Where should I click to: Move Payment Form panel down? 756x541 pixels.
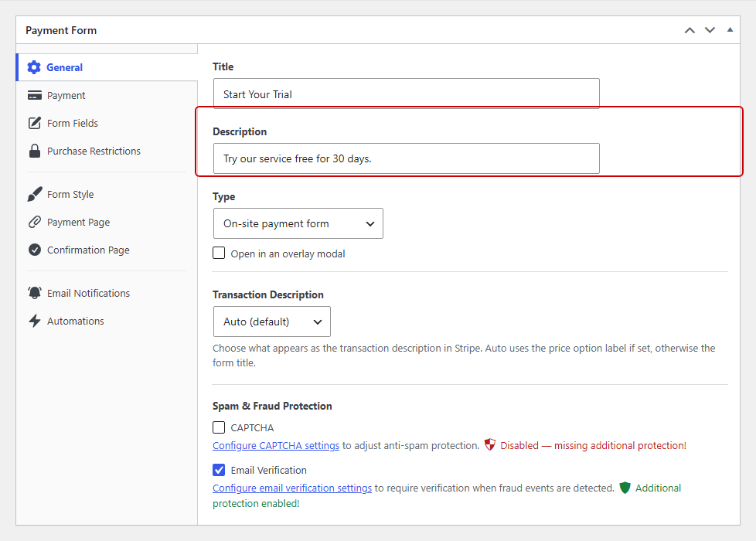tap(710, 30)
